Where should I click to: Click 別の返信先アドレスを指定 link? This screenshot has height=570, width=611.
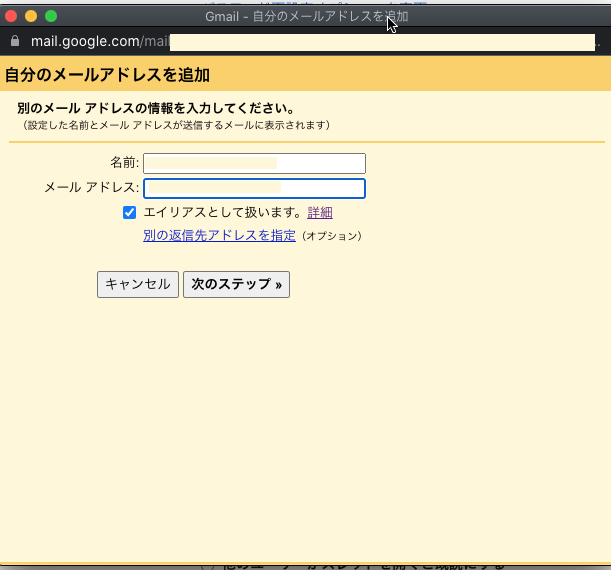pos(219,235)
